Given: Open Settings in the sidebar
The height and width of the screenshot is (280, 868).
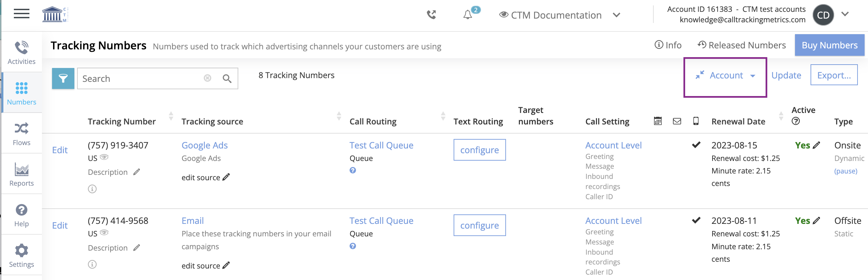Looking at the screenshot, I should (22, 255).
